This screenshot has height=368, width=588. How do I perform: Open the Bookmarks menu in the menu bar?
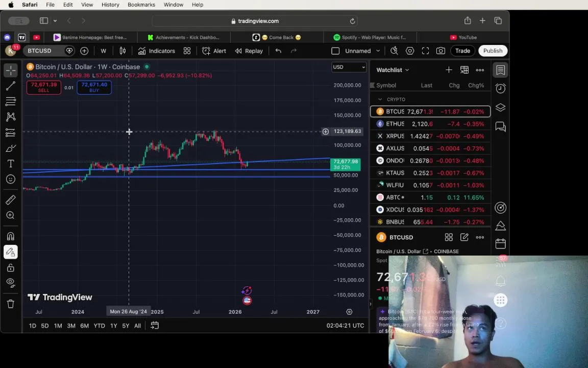click(141, 5)
